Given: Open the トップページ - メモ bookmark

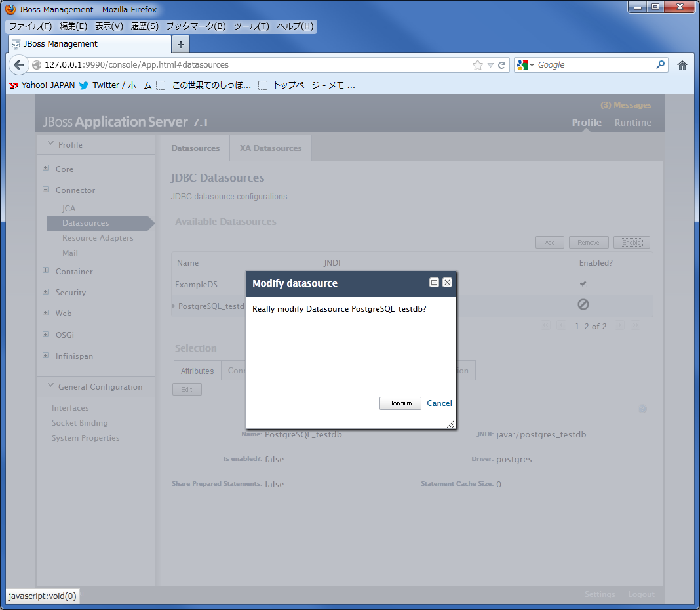Looking at the screenshot, I should pyautogui.click(x=307, y=85).
